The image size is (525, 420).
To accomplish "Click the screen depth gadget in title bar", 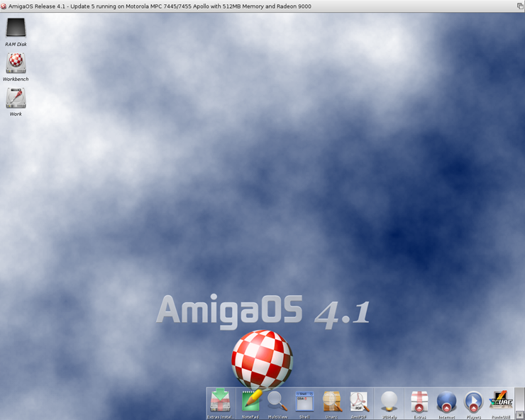I will point(519,6).
